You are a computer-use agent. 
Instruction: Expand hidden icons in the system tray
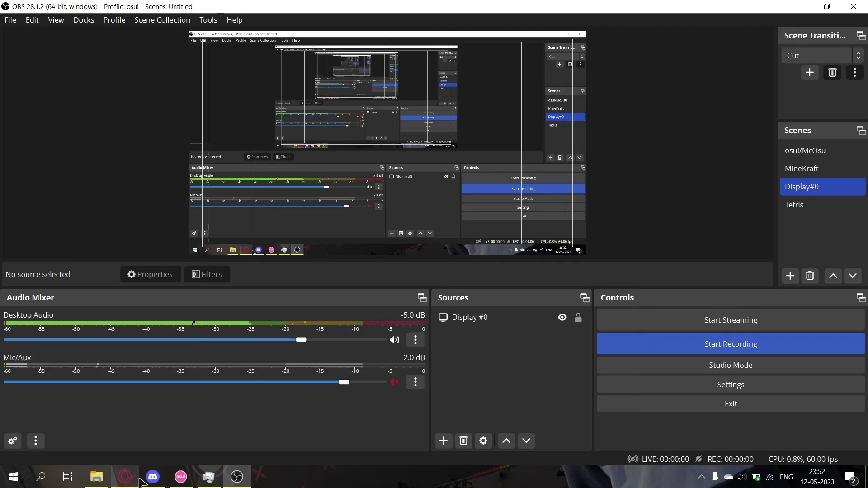(x=701, y=477)
